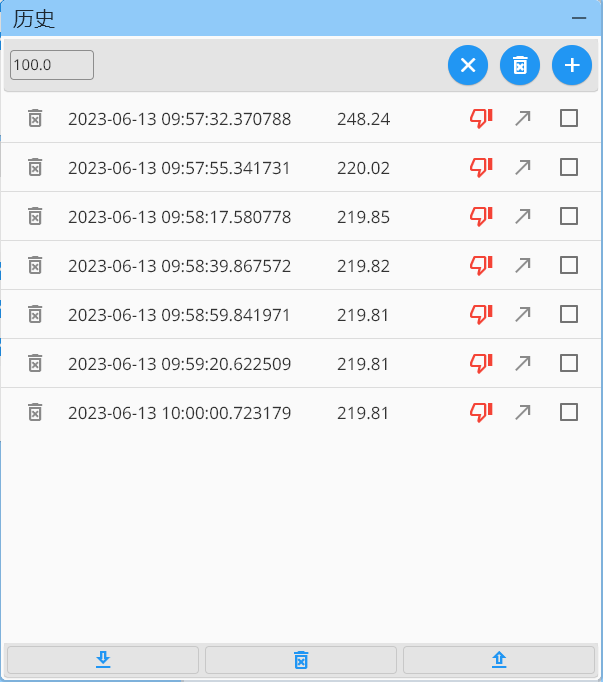Tick the checkbox on the 10:00:00 row

(x=569, y=412)
